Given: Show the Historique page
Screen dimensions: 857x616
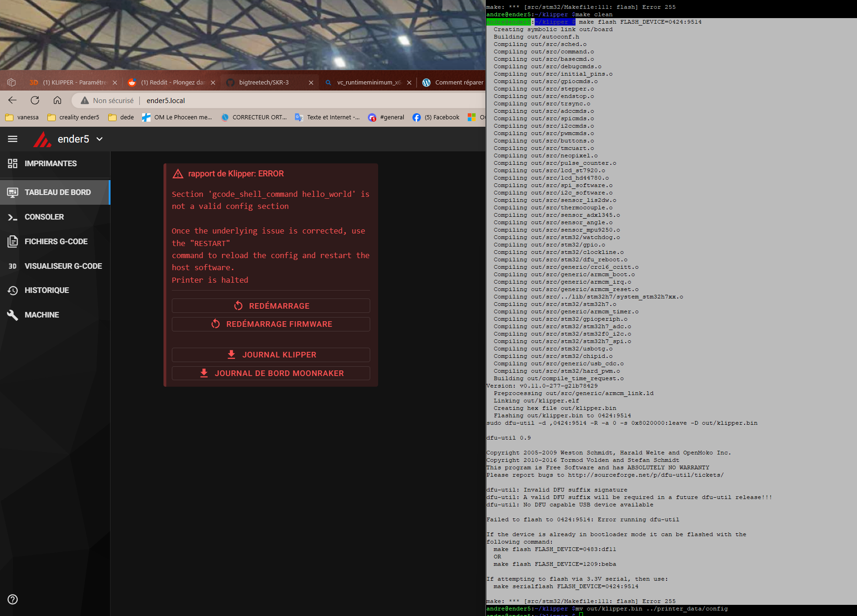Looking at the screenshot, I should pos(55,290).
